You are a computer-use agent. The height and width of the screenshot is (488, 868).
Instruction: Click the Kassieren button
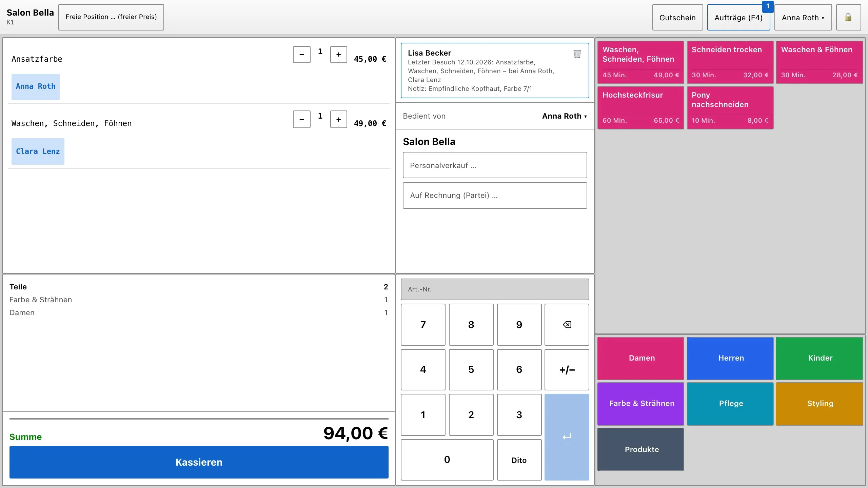[x=199, y=462]
